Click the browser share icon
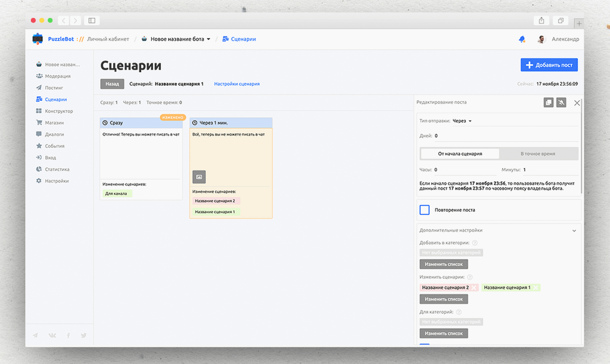 [x=541, y=21]
